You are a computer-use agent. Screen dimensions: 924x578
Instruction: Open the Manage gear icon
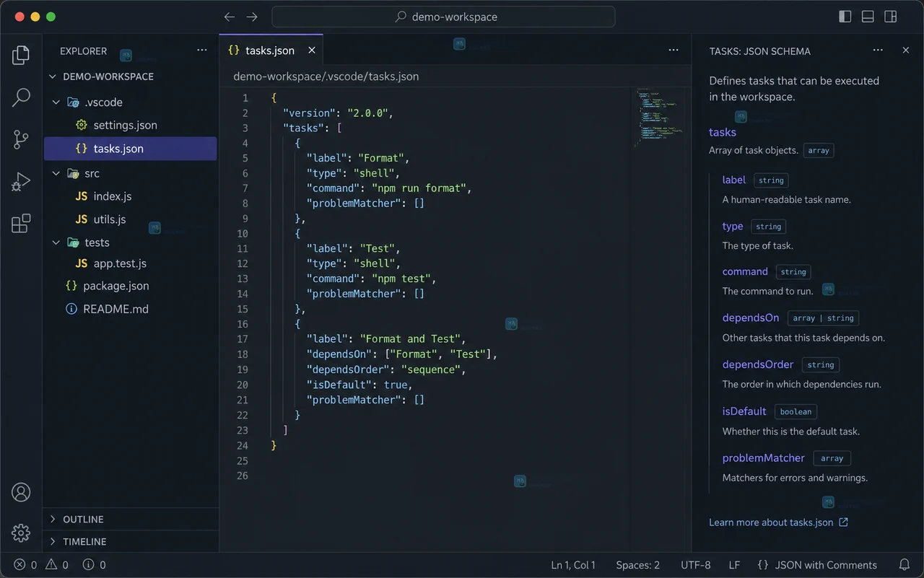coord(21,533)
